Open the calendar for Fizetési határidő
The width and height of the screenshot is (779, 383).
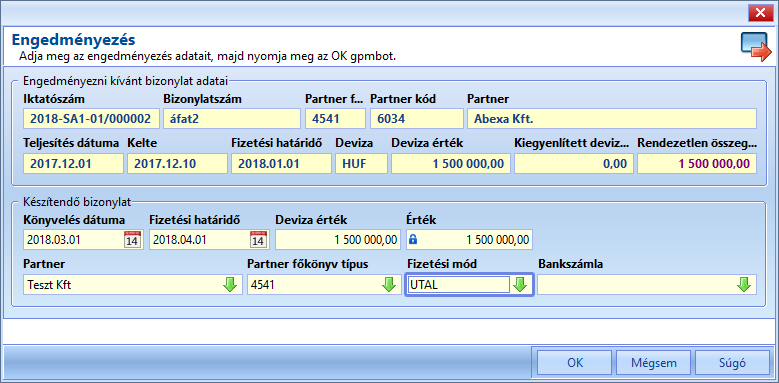pos(258,240)
